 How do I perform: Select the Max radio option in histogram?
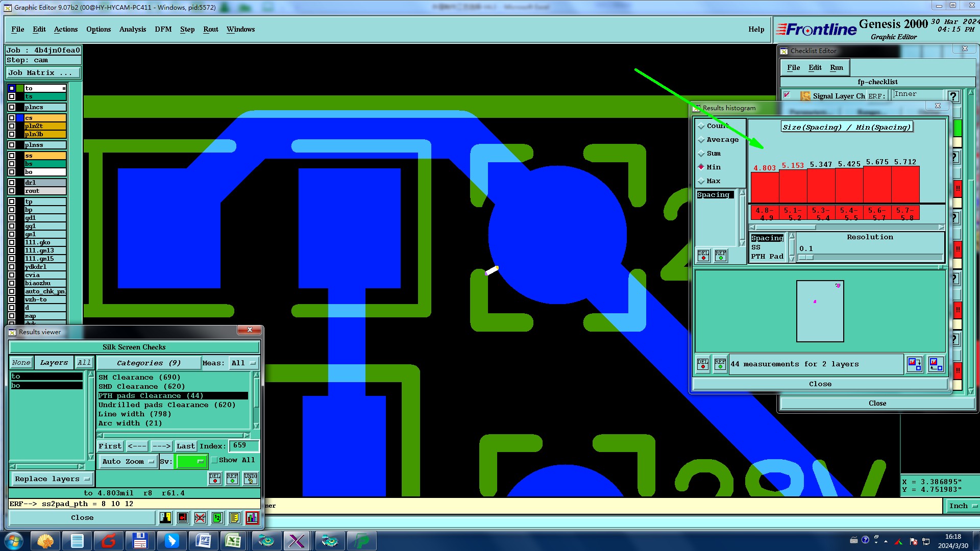[701, 181]
